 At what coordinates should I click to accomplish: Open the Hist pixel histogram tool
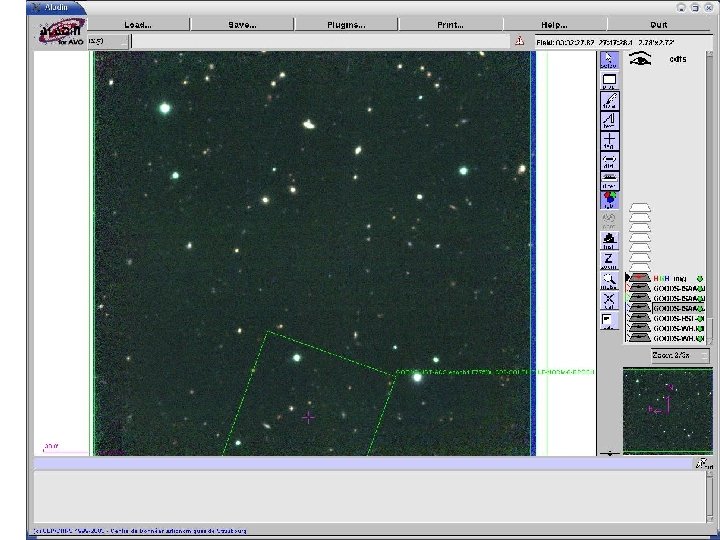[x=609, y=241]
